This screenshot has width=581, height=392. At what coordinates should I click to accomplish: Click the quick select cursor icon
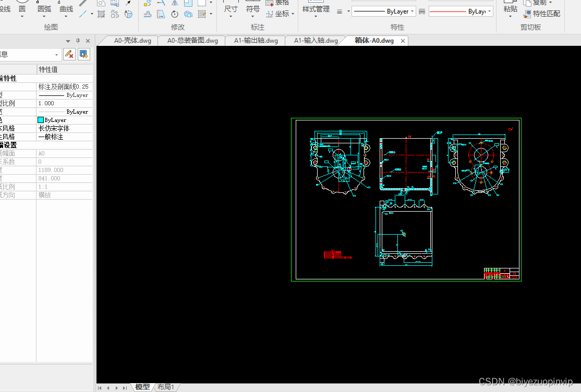pyautogui.click(x=84, y=54)
